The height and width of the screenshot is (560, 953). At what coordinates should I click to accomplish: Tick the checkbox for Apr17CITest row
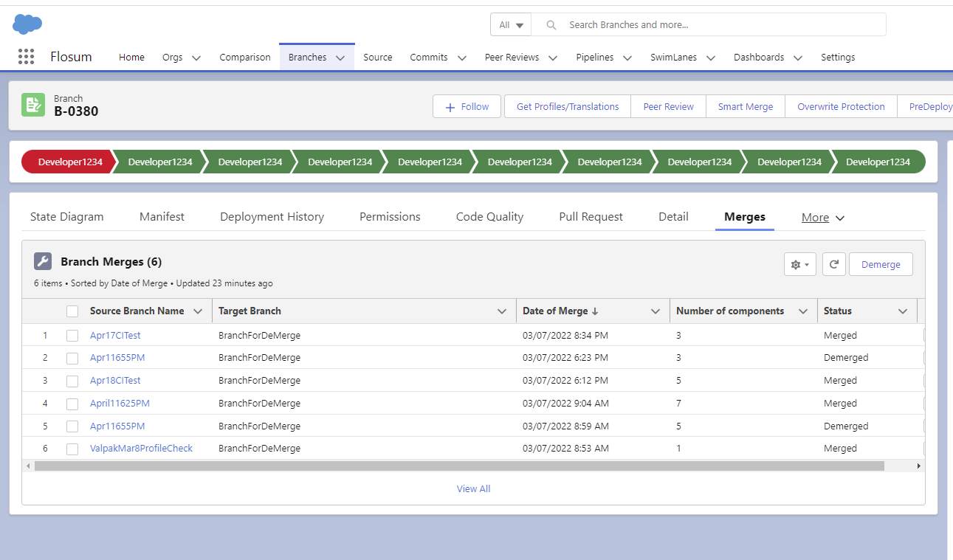click(72, 336)
